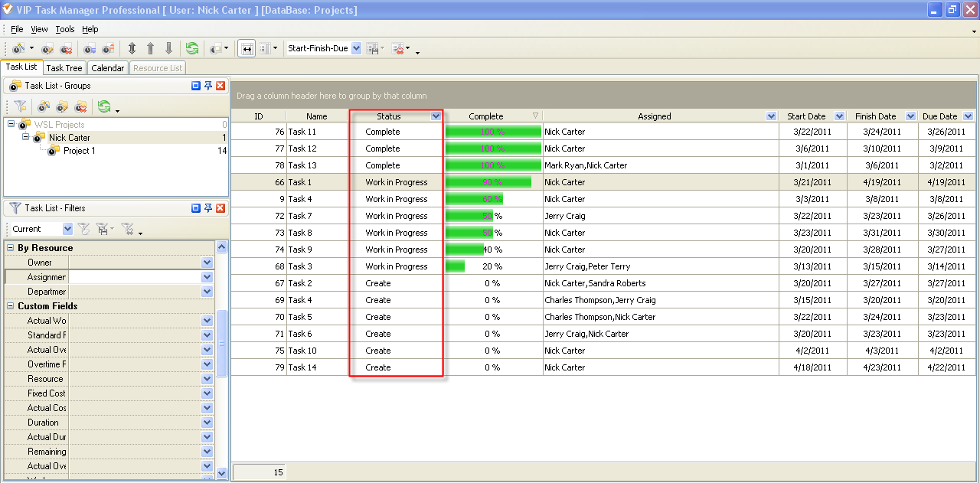This screenshot has height=483, width=980.
Task: Pin the Task List - Groups panel
Action: coord(207,86)
